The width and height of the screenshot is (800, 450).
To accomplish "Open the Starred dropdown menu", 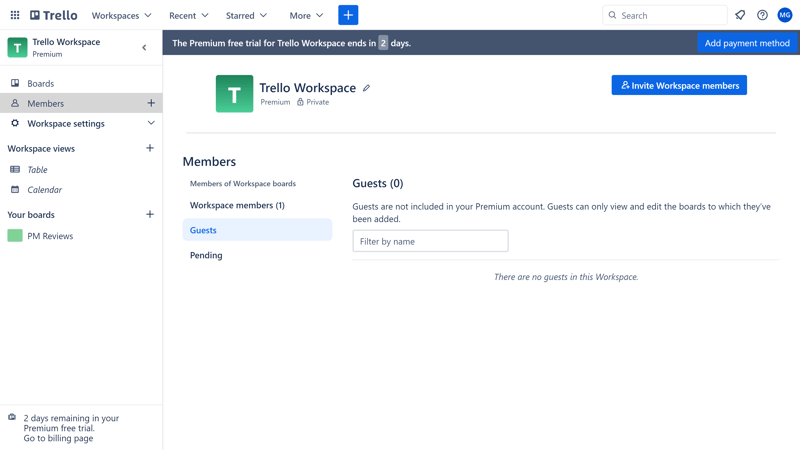I will tap(246, 15).
